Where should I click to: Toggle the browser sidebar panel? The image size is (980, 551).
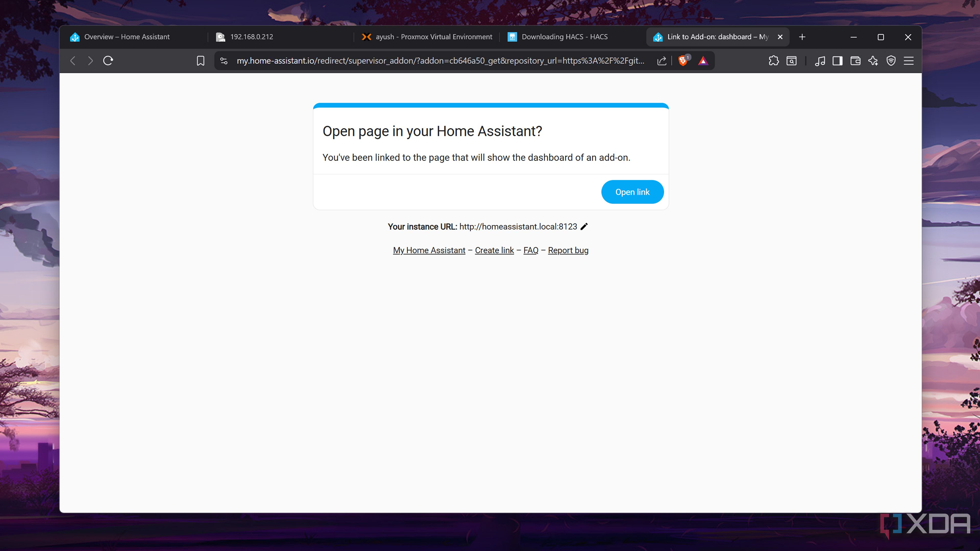point(837,61)
